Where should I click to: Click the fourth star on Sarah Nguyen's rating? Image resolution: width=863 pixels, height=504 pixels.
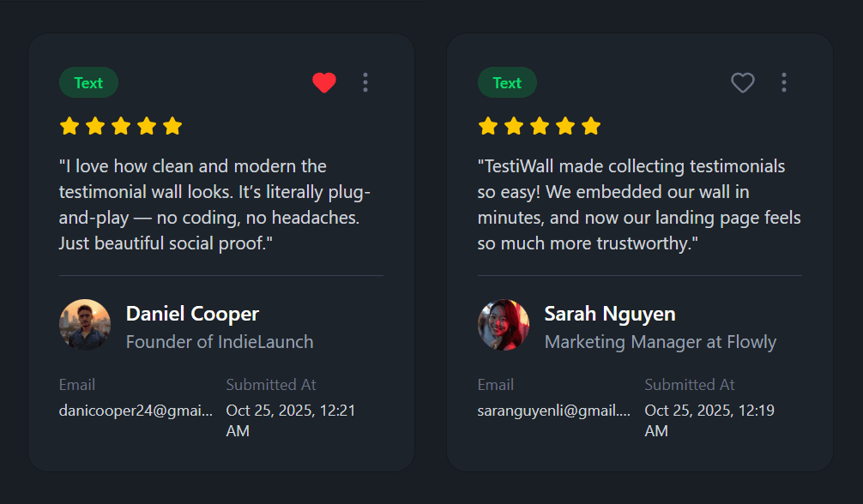(564, 125)
